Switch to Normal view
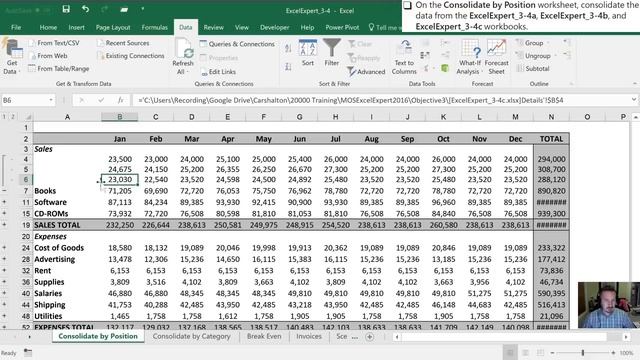The image size is (640, 360). tap(510, 353)
